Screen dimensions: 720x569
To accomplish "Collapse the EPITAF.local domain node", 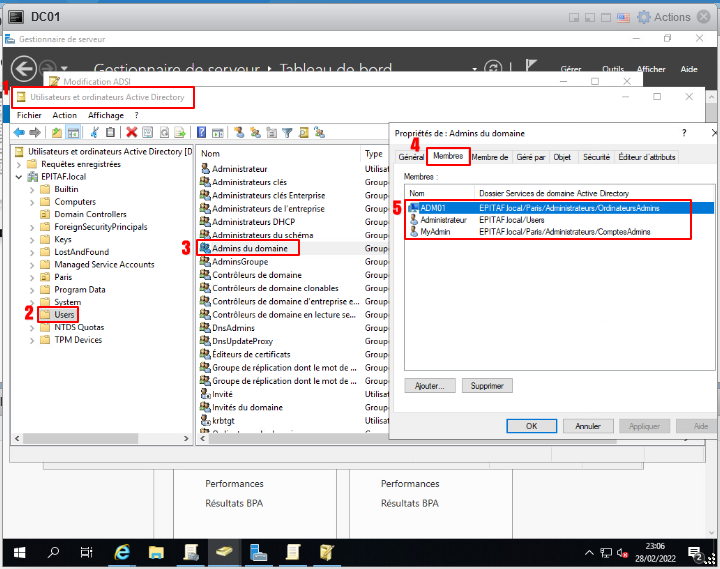I will (x=19, y=176).
